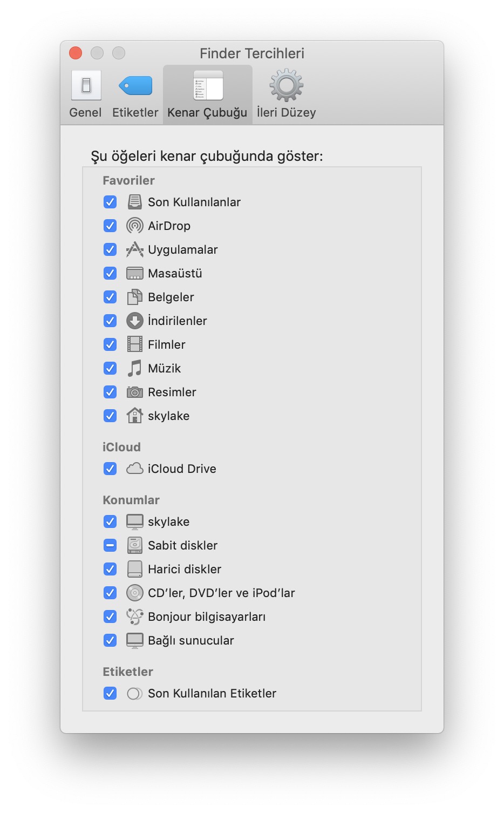Switch to the Genel tab

click(86, 95)
